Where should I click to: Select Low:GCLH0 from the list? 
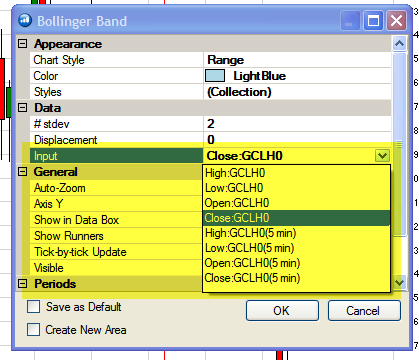pyautogui.click(x=296, y=188)
